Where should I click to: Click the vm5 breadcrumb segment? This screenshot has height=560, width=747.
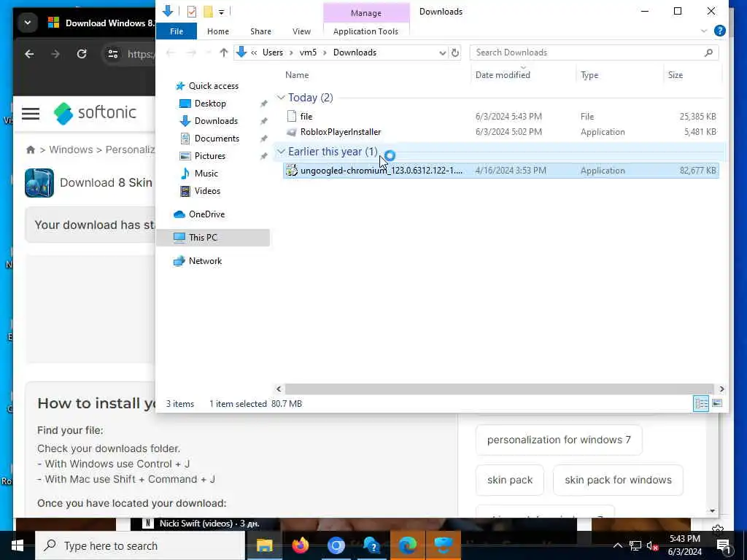tap(308, 52)
